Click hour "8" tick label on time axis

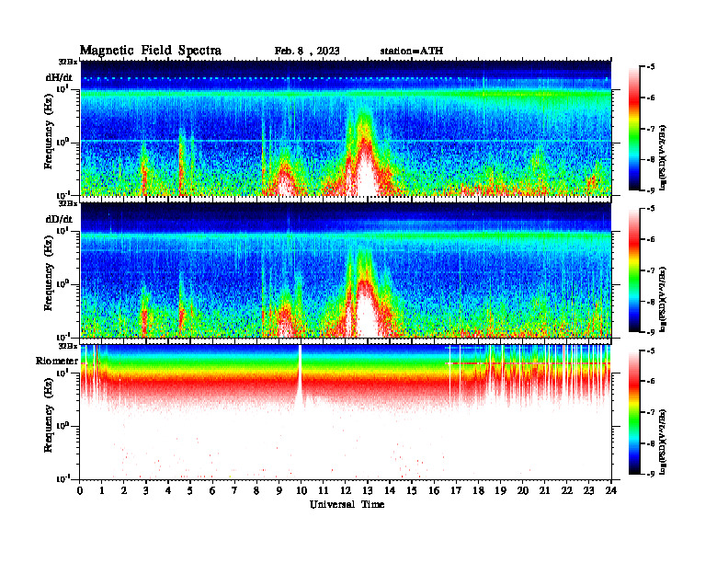point(256,490)
